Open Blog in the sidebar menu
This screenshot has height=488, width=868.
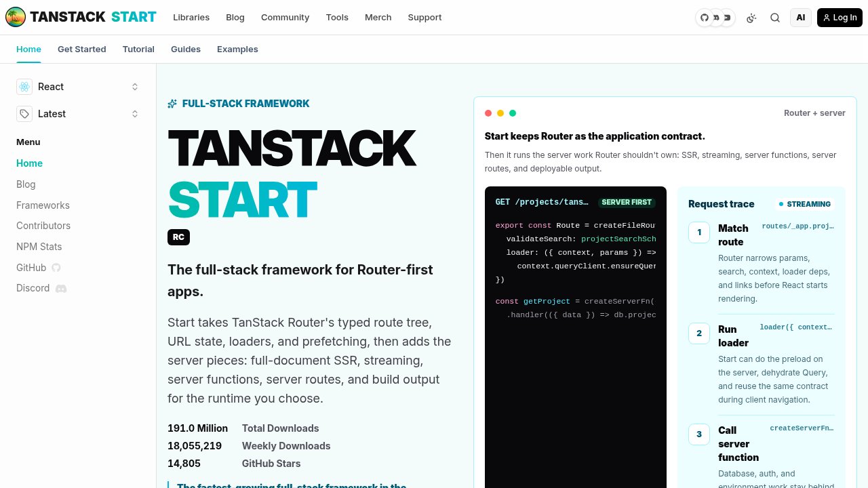(x=26, y=184)
